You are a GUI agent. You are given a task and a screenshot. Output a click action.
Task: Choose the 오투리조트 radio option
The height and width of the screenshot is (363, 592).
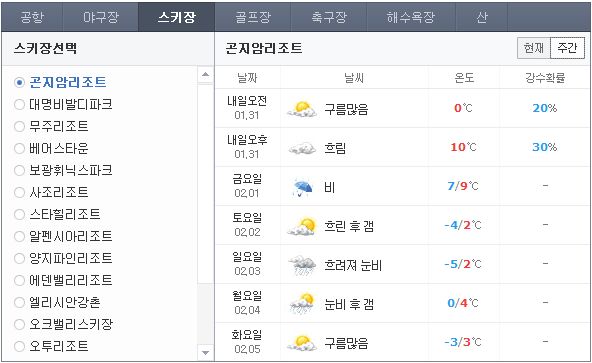(19, 346)
